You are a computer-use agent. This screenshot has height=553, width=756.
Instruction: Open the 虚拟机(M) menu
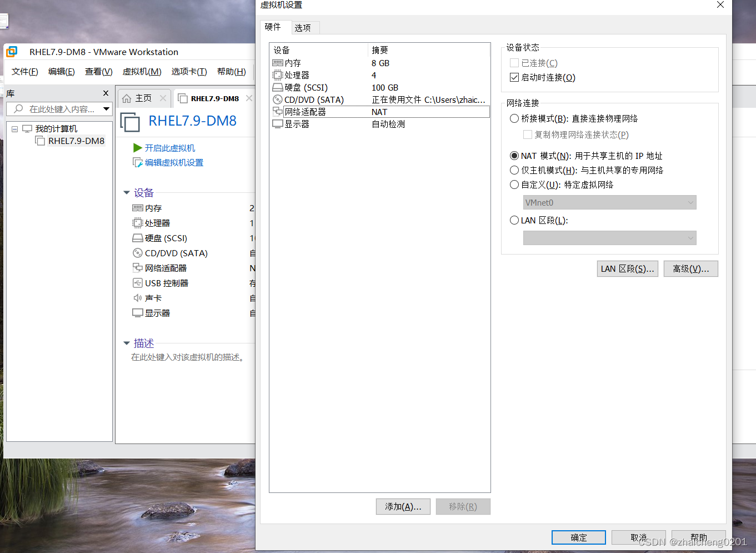[142, 72]
